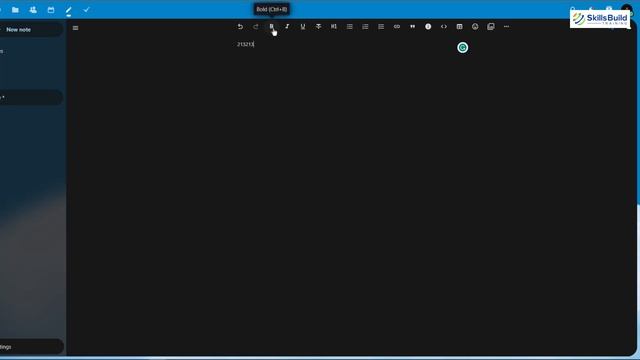Open the Tasks app checkmark icon
The image size is (640, 360).
pyautogui.click(x=86, y=10)
